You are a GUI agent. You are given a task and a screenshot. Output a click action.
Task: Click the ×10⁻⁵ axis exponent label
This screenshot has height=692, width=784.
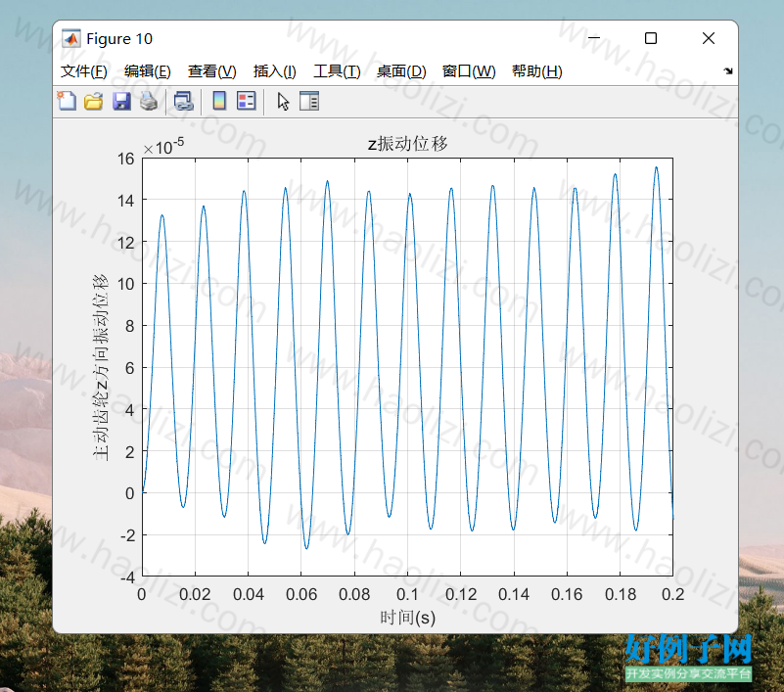(x=163, y=147)
